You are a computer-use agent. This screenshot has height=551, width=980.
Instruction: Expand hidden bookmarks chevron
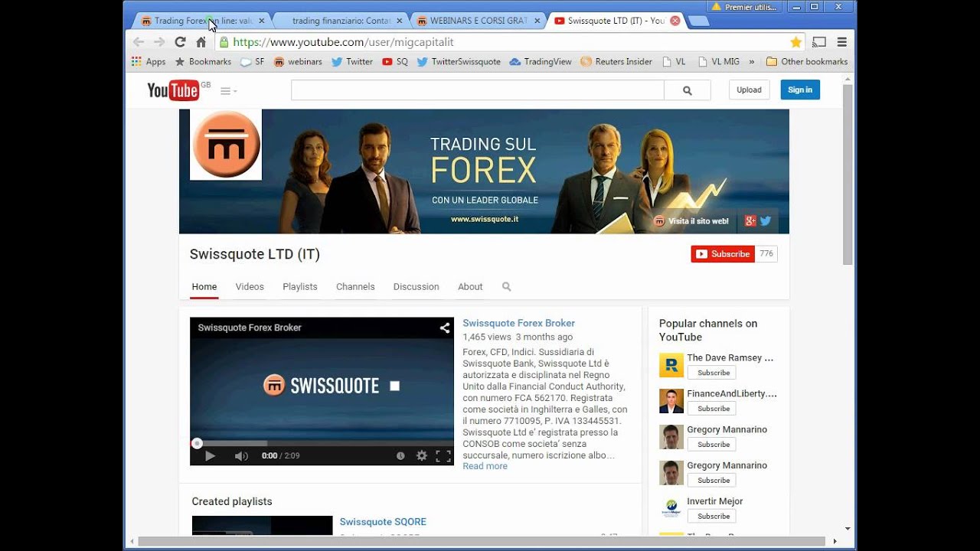coord(751,62)
